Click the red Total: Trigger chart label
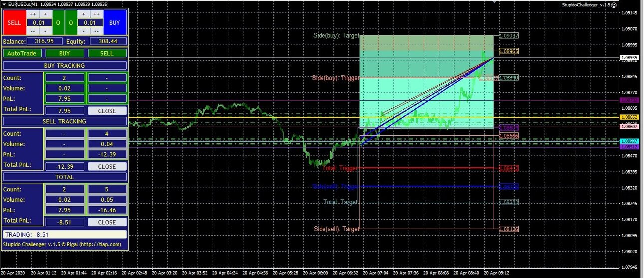The width and height of the screenshot is (644, 278). [340, 168]
